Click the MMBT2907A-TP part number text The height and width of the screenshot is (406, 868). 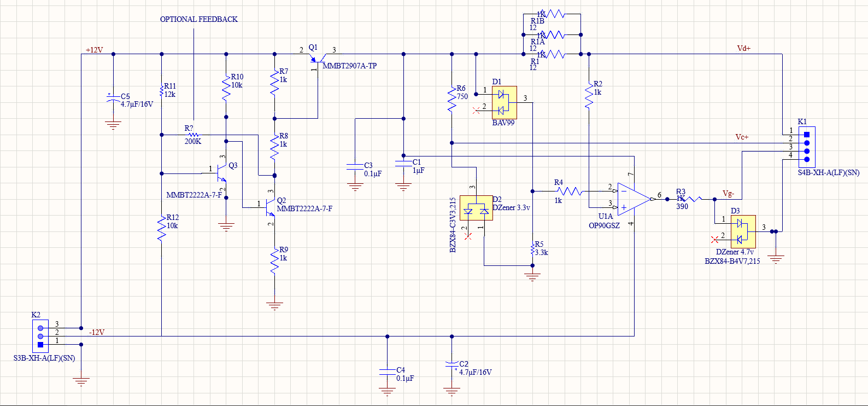click(x=350, y=66)
